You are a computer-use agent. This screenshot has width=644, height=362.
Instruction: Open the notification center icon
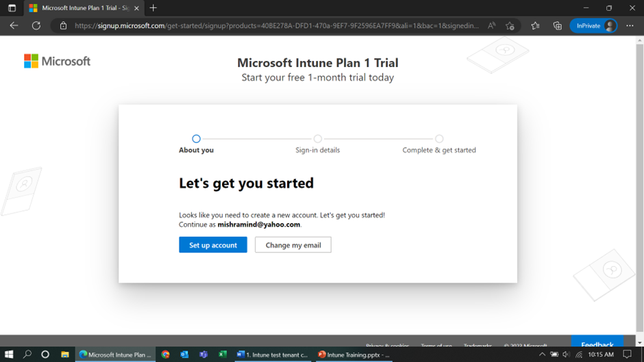pos(627,354)
